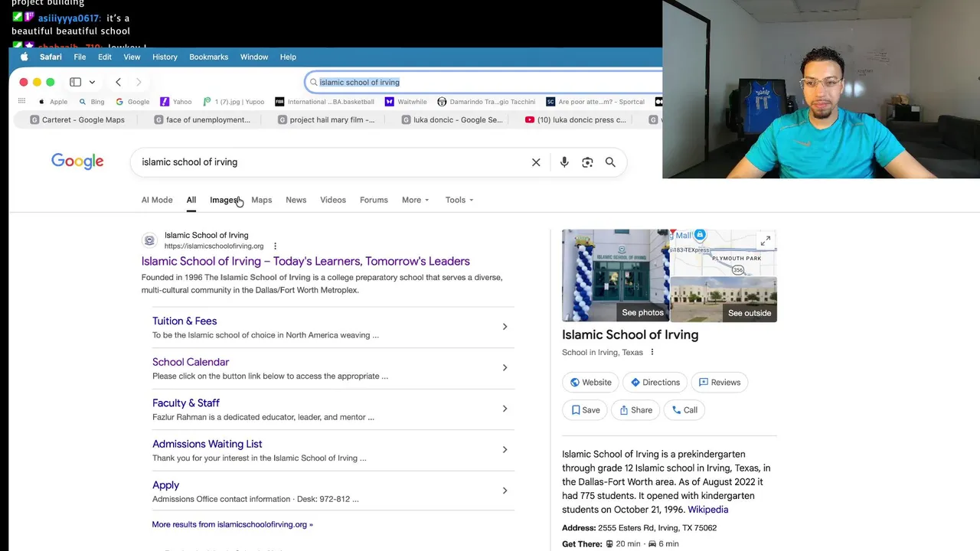980x551 pixels.
Task: Switch to Images results tab
Action: coord(224,200)
